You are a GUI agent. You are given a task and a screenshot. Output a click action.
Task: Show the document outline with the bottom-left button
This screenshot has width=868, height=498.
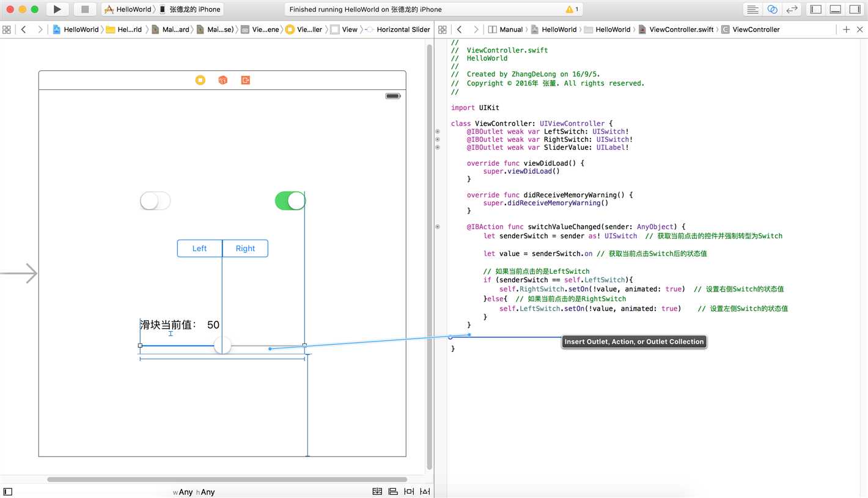click(x=8, y=492)
